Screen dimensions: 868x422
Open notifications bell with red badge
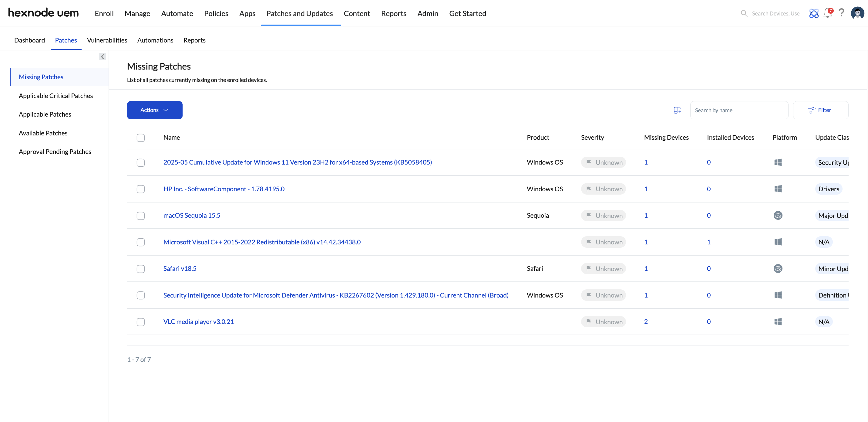point(828,13)
